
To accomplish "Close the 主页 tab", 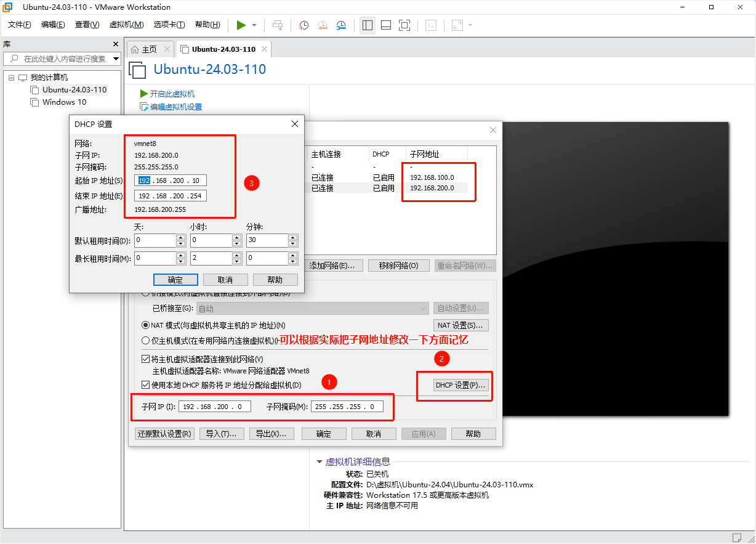I will point(167,49).
